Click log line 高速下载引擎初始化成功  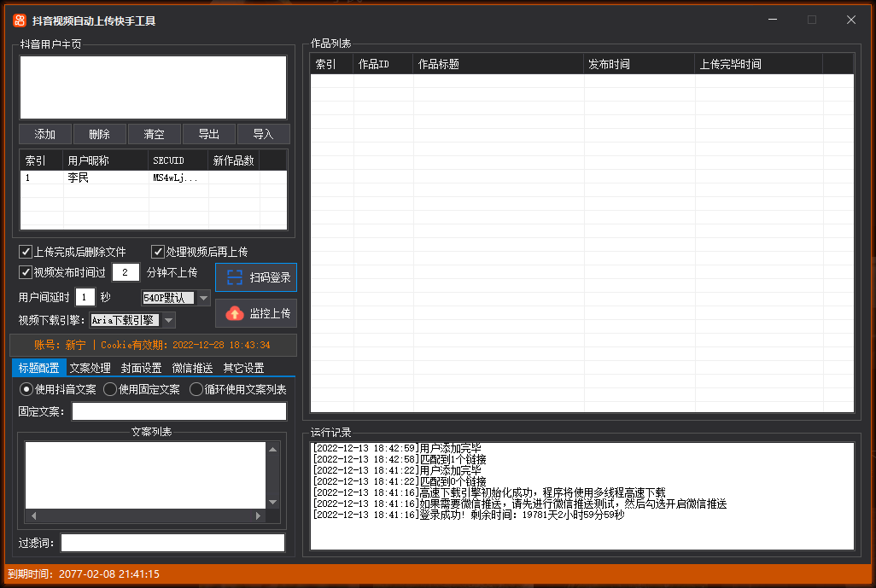point(489,492)
